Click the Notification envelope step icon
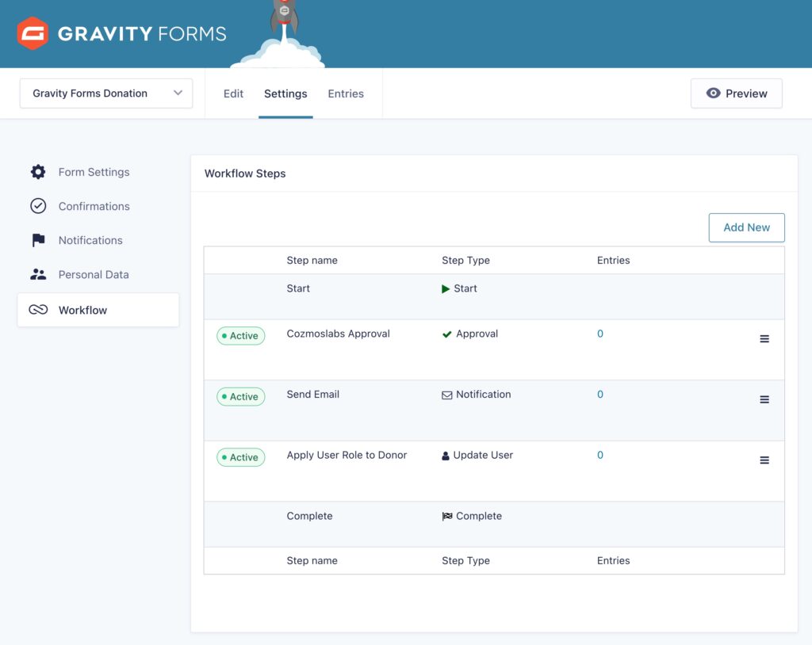 pyautogui.click(x=446, y=395)
